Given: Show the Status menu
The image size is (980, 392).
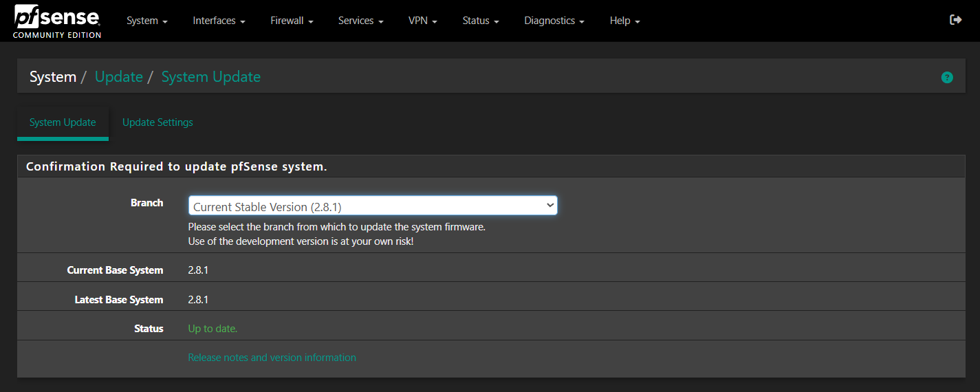Looking at the screenshot, I should (480, 21).
